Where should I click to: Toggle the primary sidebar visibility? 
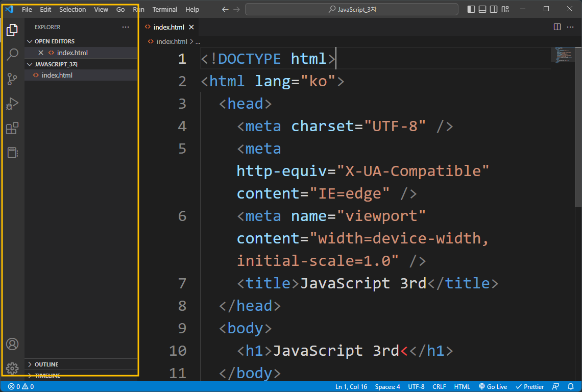470,9
